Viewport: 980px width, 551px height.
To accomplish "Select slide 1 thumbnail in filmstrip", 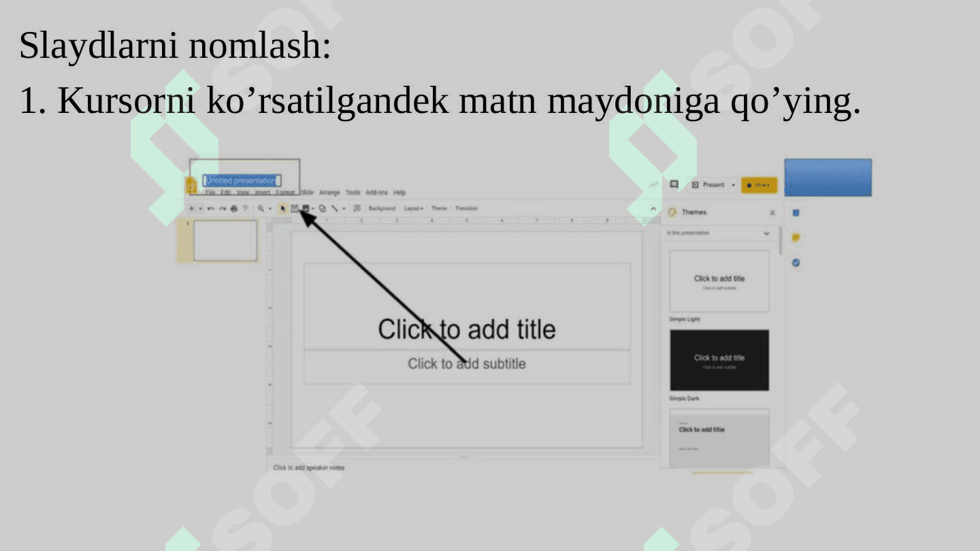I will point(225,240).
